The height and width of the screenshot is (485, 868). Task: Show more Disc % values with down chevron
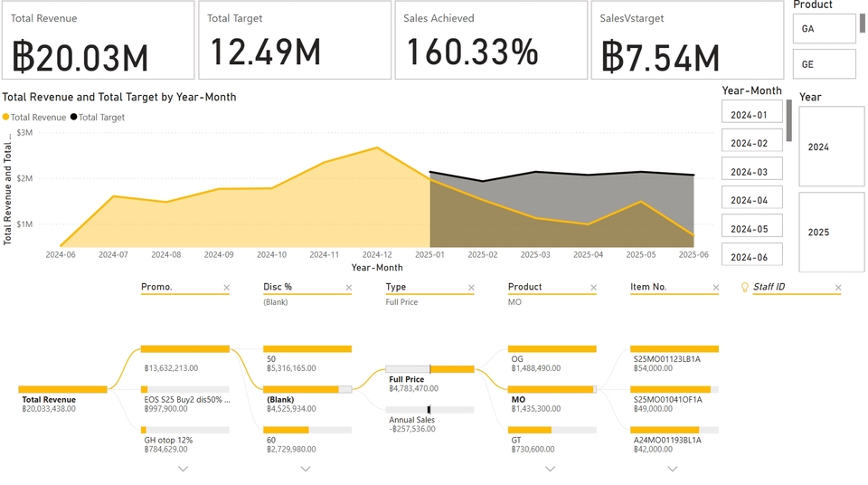(x=306, y=469)
